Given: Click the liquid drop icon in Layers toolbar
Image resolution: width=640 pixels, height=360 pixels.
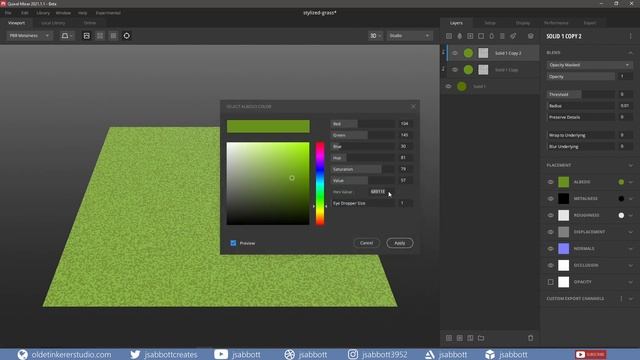Looking at the screenshot, I should point(460,36).
